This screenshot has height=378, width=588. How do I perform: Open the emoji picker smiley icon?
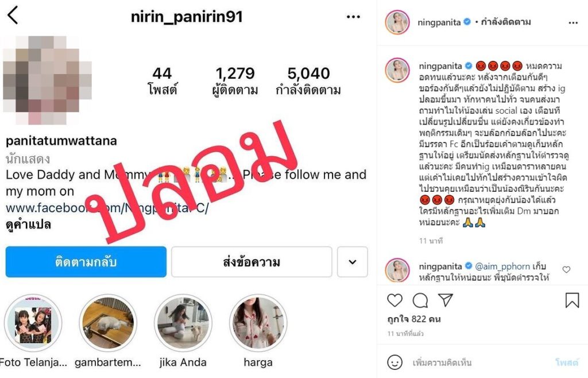tap(394, 362)
